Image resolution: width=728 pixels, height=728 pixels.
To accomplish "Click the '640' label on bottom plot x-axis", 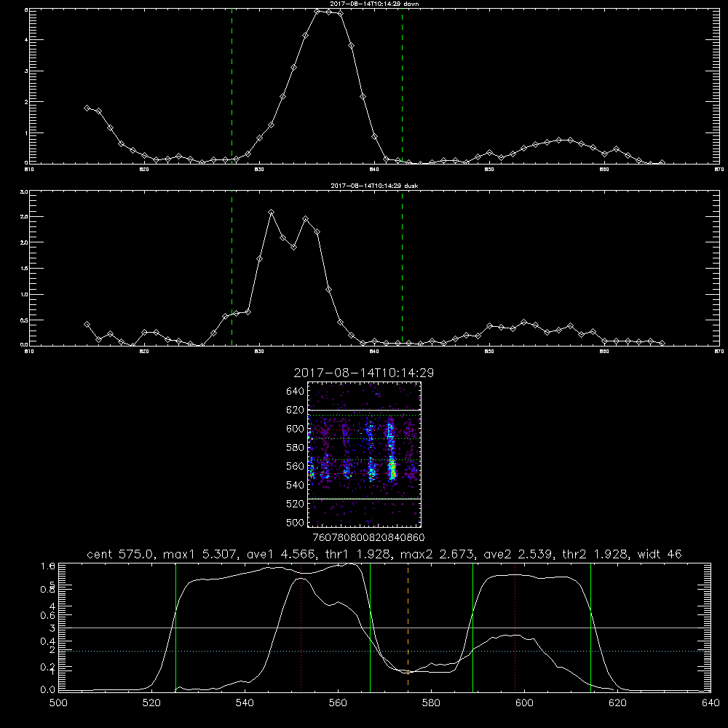I will [x=711, y=703].
